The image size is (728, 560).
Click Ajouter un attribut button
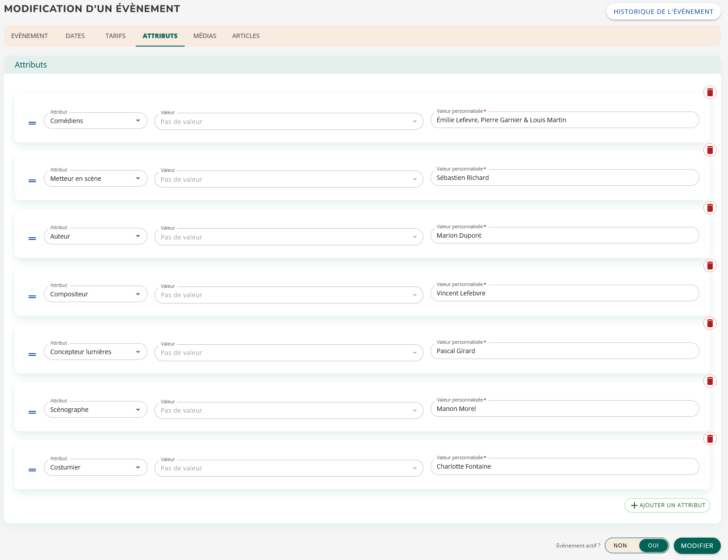[667, 505]
